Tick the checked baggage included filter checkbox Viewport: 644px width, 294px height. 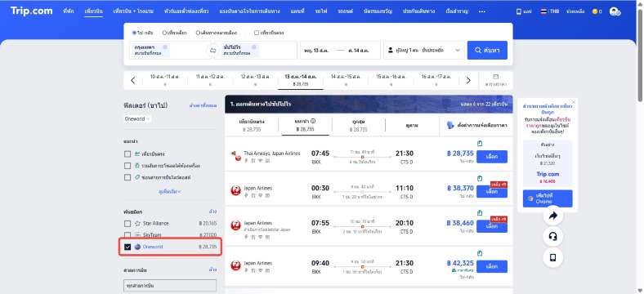[127, 166]
